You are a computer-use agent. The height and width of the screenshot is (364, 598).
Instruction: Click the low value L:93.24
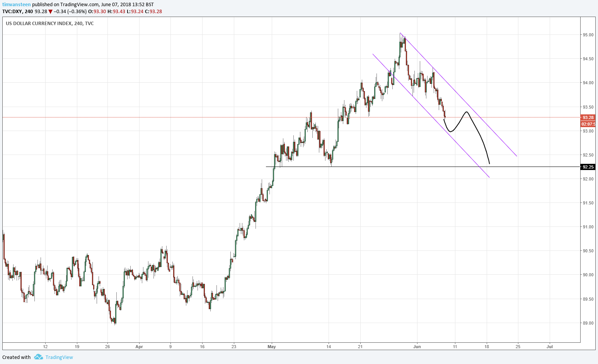[x=135, y=12]
